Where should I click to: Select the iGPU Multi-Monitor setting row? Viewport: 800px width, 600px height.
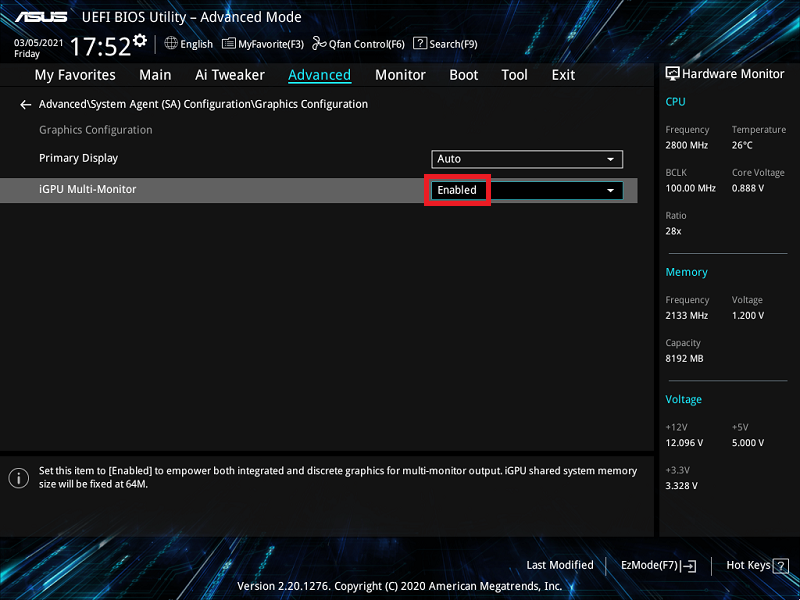200,190
